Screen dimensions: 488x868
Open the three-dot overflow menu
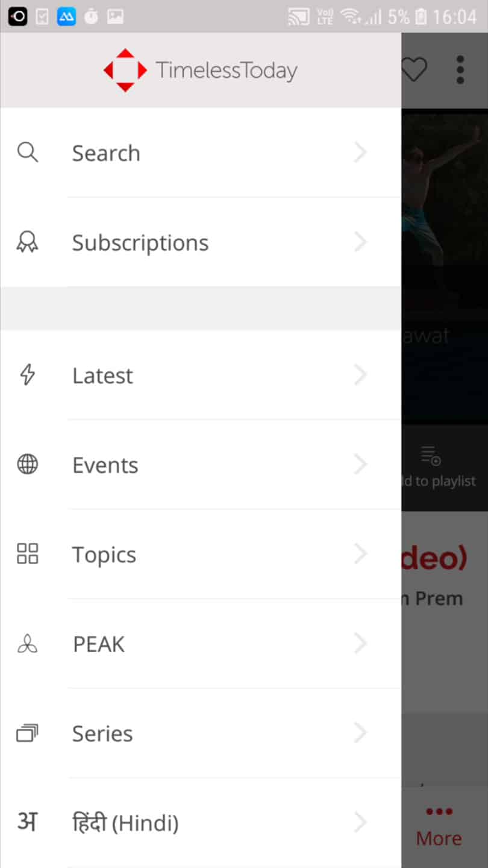pos(460,69)
